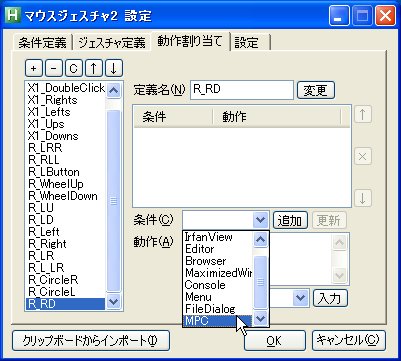The height and width of the screenshot is (361, 401).
Task: Close the マウスジェスチャ2 設定 window
Action: (x=386, y=16)
